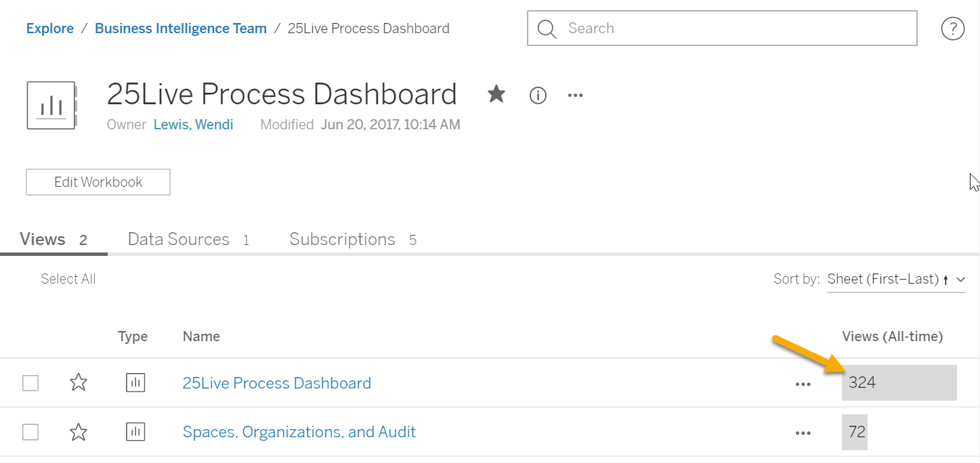Image resolution: width=980 pixels, height=463 pixels.
Task: Open the Sort by Sheet (First–Last) dropdown
Action: 896,280
